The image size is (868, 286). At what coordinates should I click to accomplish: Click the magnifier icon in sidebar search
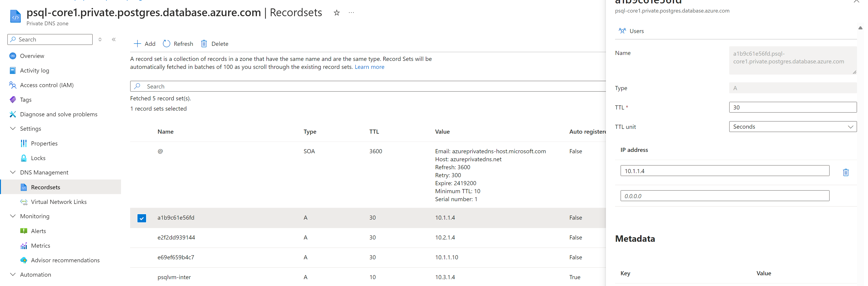click(x=13, y=39)
